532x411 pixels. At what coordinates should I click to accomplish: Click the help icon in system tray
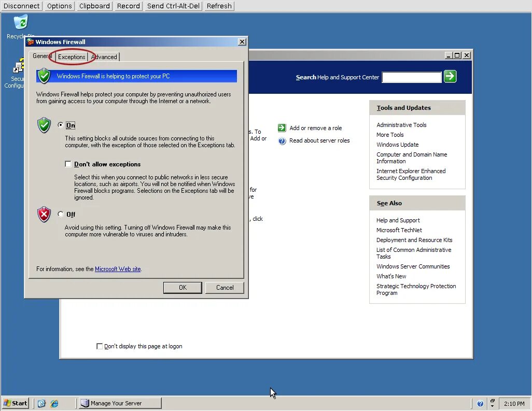click(x=480, y=404)
